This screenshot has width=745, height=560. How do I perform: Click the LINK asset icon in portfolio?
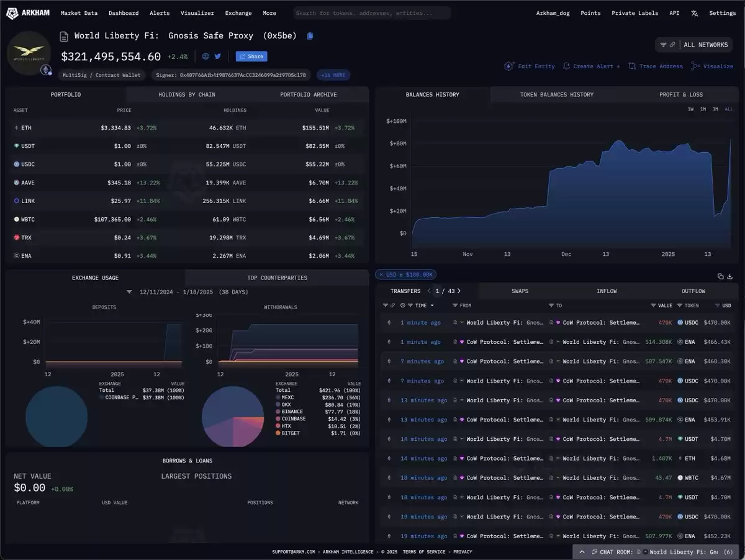coord(17,201)
